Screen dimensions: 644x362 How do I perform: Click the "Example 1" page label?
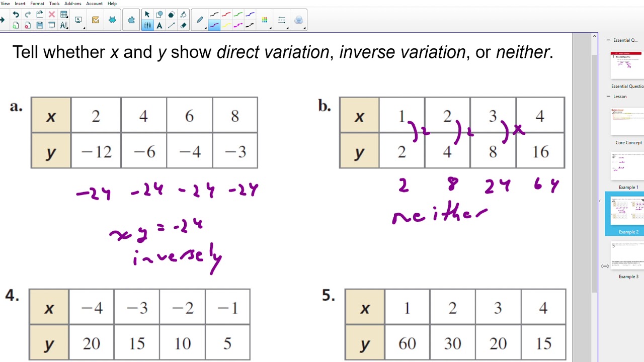point(628,188)
